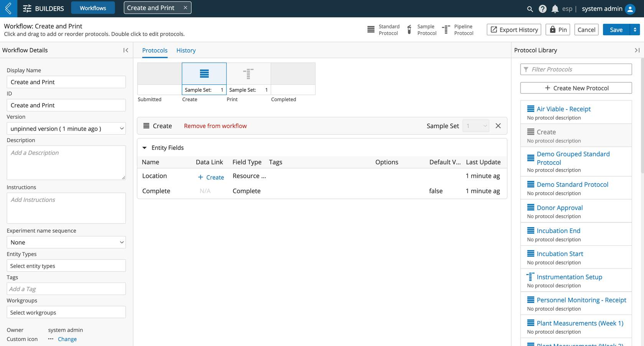The height and width of the screenshot is (346, 644).
Task: Open Demo Grouped Standard Protocol link
Action: pos(573,158)
